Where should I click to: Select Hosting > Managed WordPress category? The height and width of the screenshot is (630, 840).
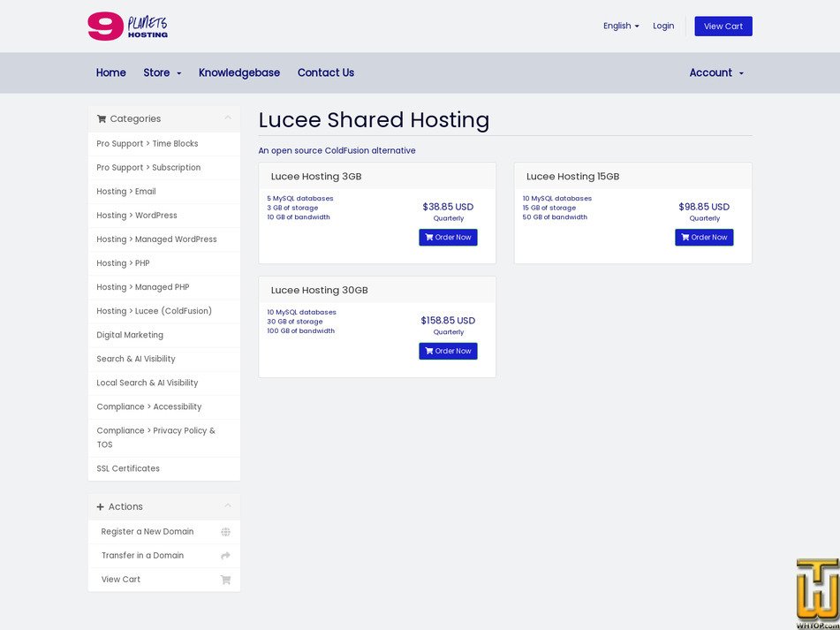(164, 239)
